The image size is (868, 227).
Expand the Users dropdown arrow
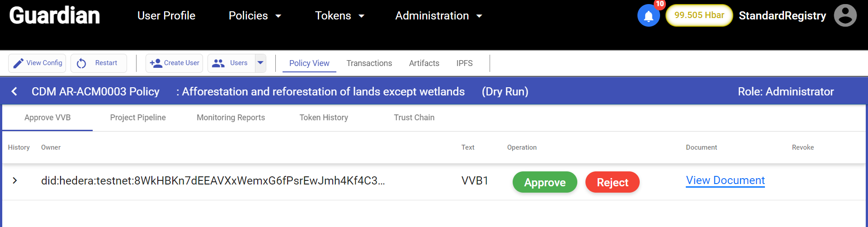pos(260,63)
